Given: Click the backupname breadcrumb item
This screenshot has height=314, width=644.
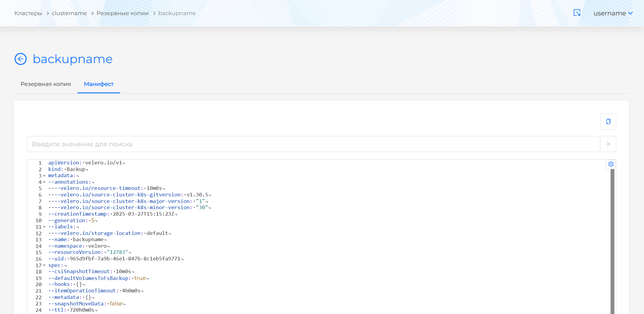Looking at the screenshot, I should click(x=177, y=13).
